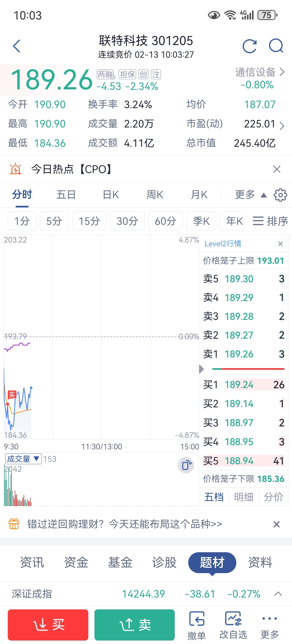Close the 逆回购理财 promotion banner
Viewport: 292px width, 644px height.
[x=276, y=524]
